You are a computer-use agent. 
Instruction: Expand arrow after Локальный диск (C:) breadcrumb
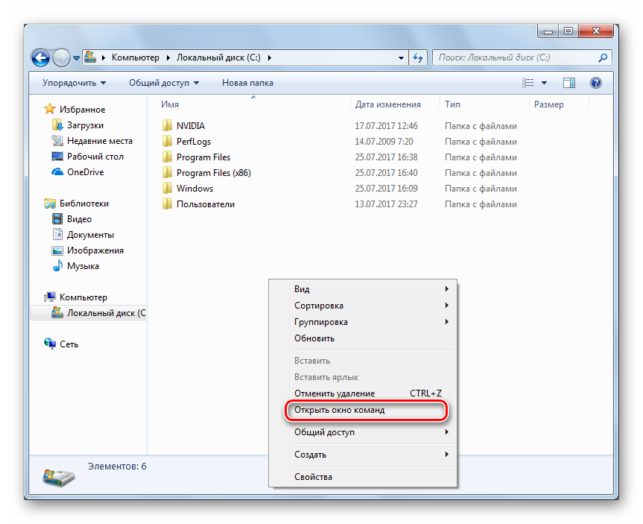[269, 58]
